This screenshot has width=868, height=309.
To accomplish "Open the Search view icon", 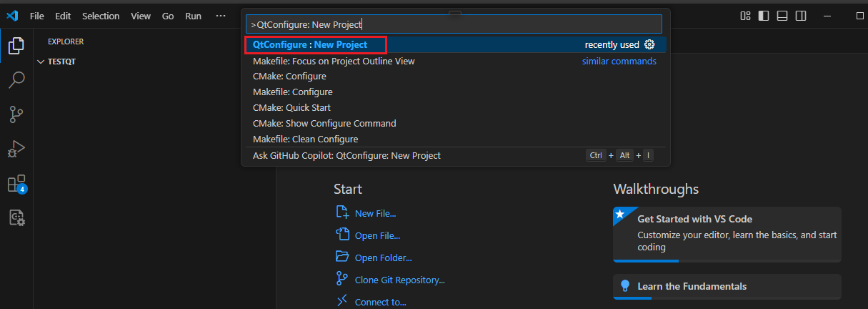I will (x=16, y=79).
